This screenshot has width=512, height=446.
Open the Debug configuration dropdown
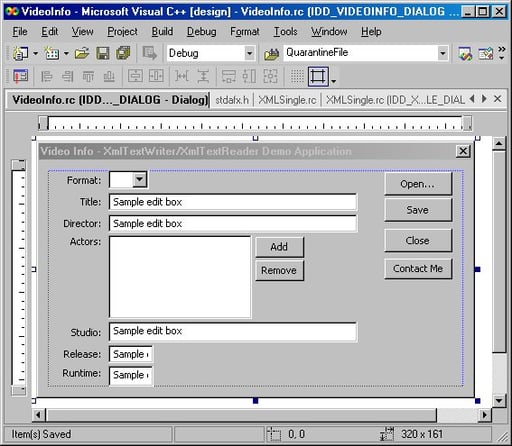pos(249,53)
